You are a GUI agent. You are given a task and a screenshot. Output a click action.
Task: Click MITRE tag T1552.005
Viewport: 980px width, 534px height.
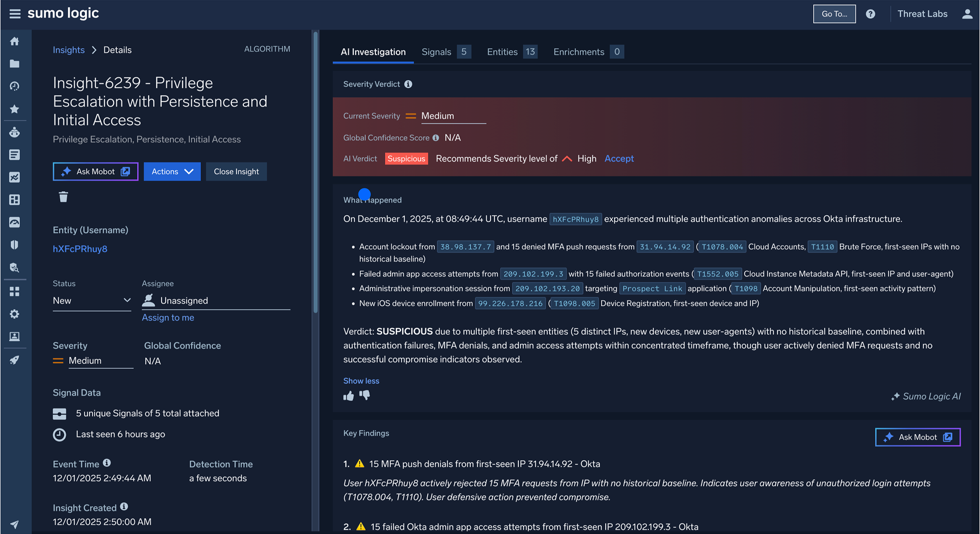pyautogui.click(x=717, y=274)
